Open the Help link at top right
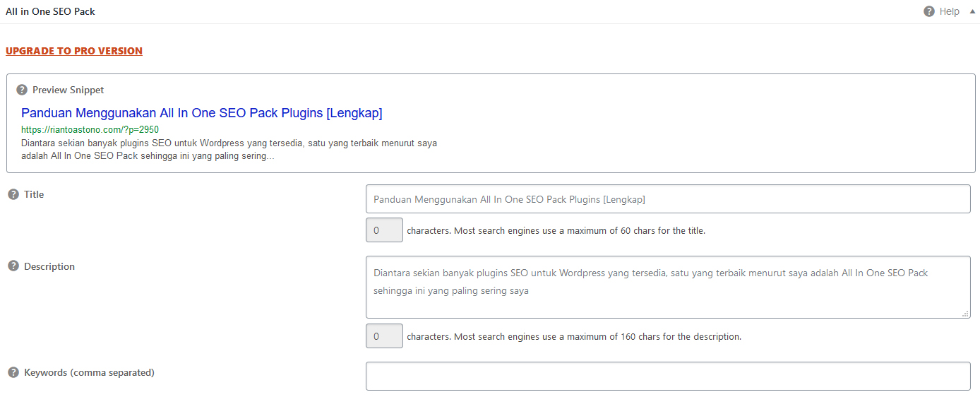The image size is (980, 397). pyautogui.click(x=949, y=11)
